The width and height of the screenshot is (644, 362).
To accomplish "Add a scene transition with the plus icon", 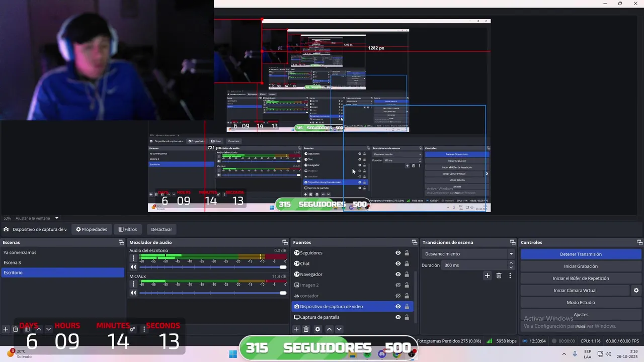I will tap(487, 276).
